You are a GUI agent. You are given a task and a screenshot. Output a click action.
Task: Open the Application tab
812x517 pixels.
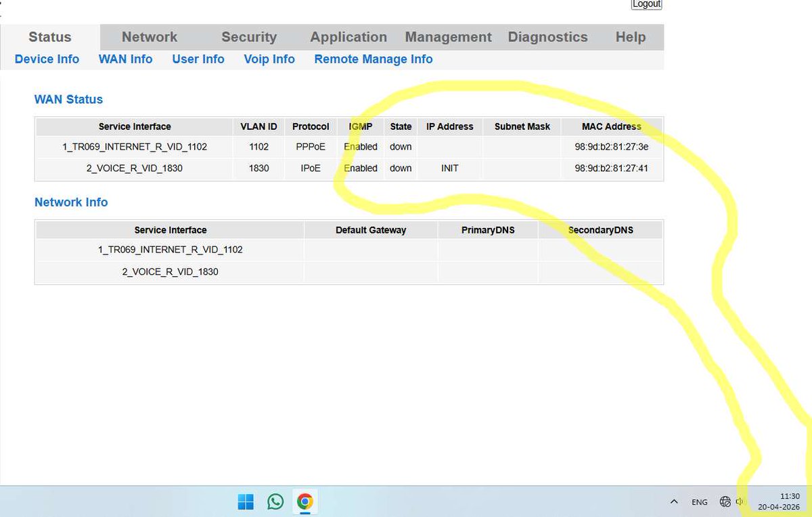(348, 37)
